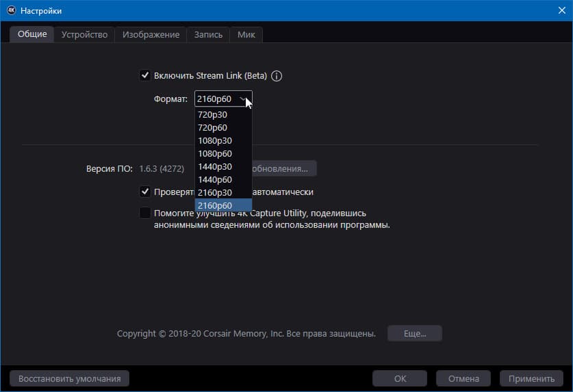Viewport: 573px width, 392px height.
Task: Uncheck automatic update checking checkbox
Action: (x=145, y=192)
